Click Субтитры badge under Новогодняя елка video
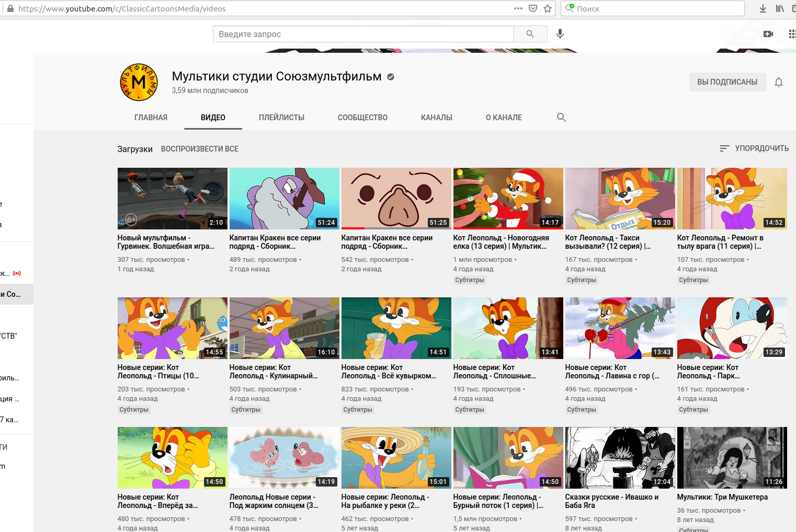The width and height of the screenshot is (796, 532). coord(470,280)
